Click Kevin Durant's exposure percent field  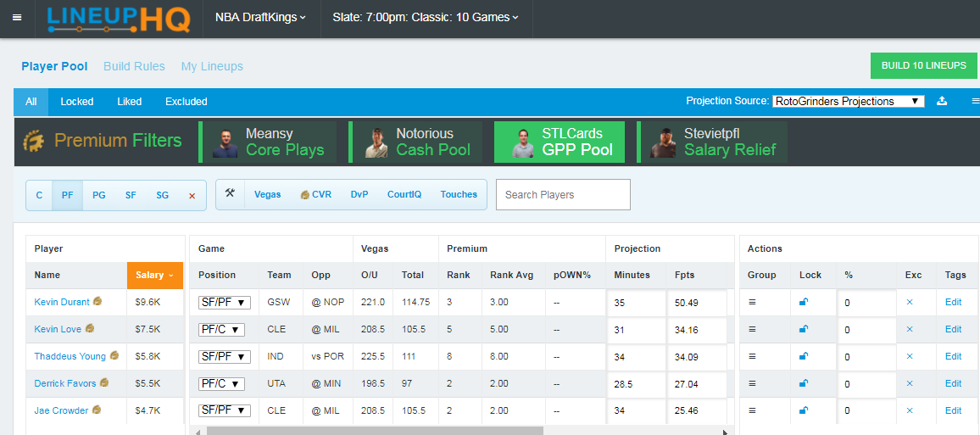866,303
